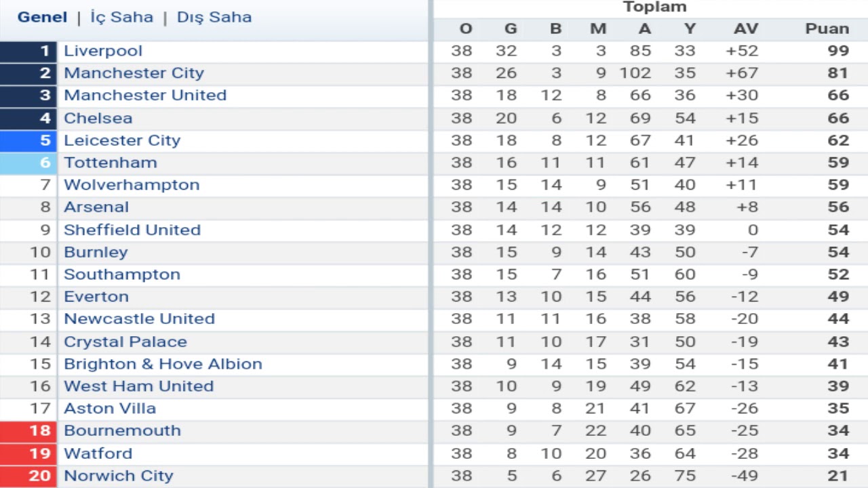Viewport: 868px width, 488px height.
Task: Open the Brighton & Hove Albion link
Action: [163, 364]
